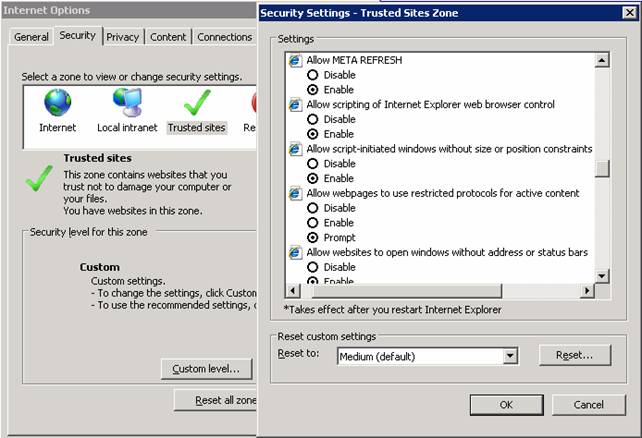The height and width of the screenshot is (438, 642).
Task: Click the horizontal scroll right arrow
Action: click(x=588, y=291)
